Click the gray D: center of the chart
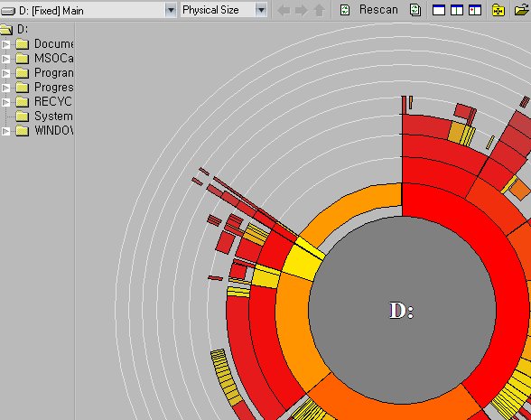 402,311
